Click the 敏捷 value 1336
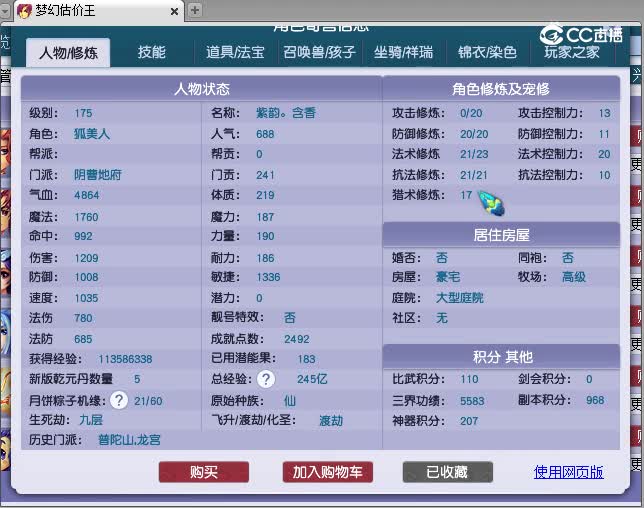Viewport: 644px width, 508px height. 268,277
